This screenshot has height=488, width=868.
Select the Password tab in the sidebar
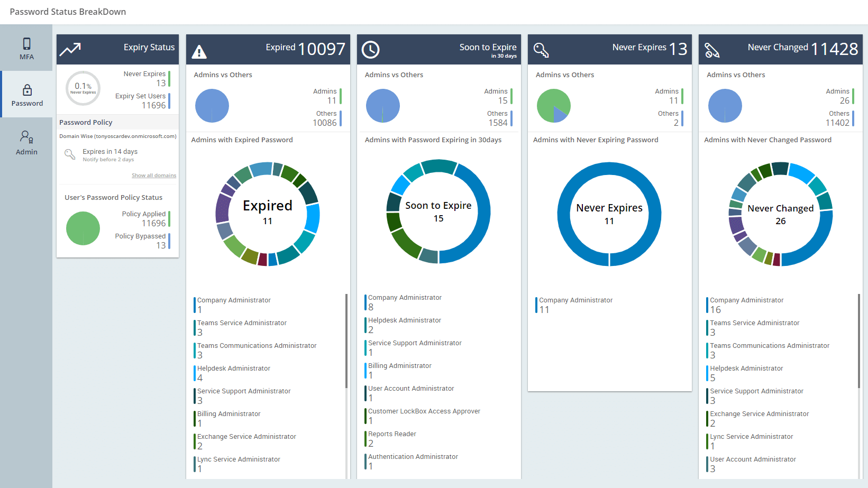26,95
